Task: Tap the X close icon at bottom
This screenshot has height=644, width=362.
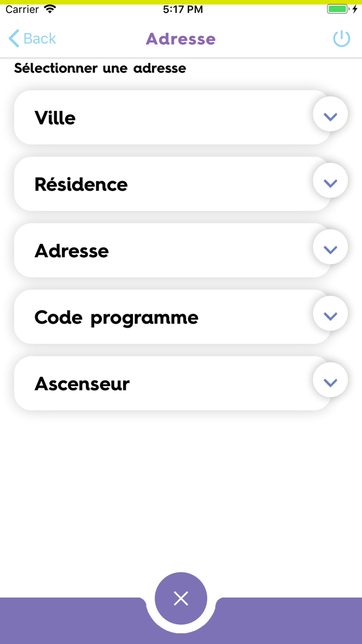Action: point(180,598)
